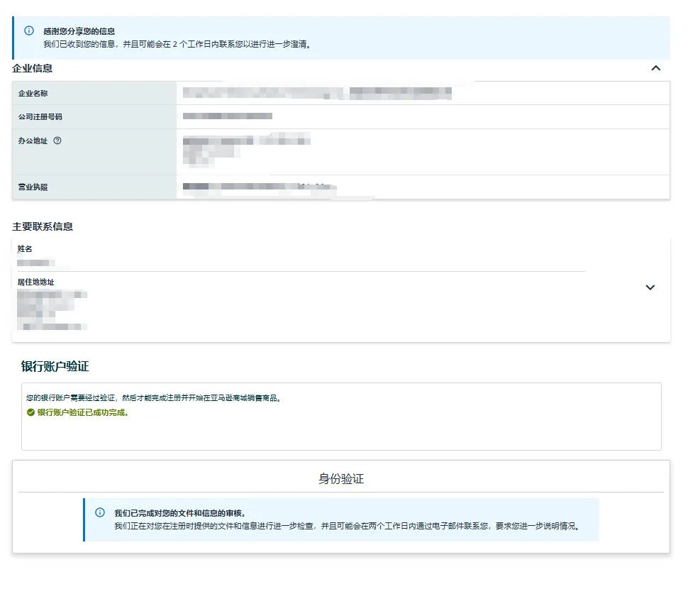Collapse the 企业信息 section
This screenshot has height=594, width=700.
(x=656, y=68)
